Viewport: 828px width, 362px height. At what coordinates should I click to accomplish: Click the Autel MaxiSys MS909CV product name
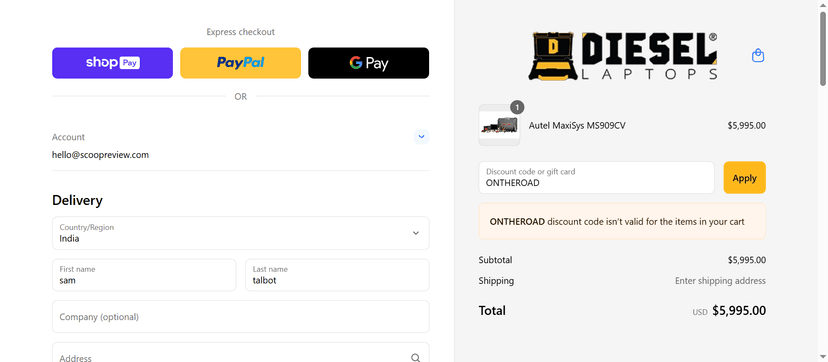577,126
